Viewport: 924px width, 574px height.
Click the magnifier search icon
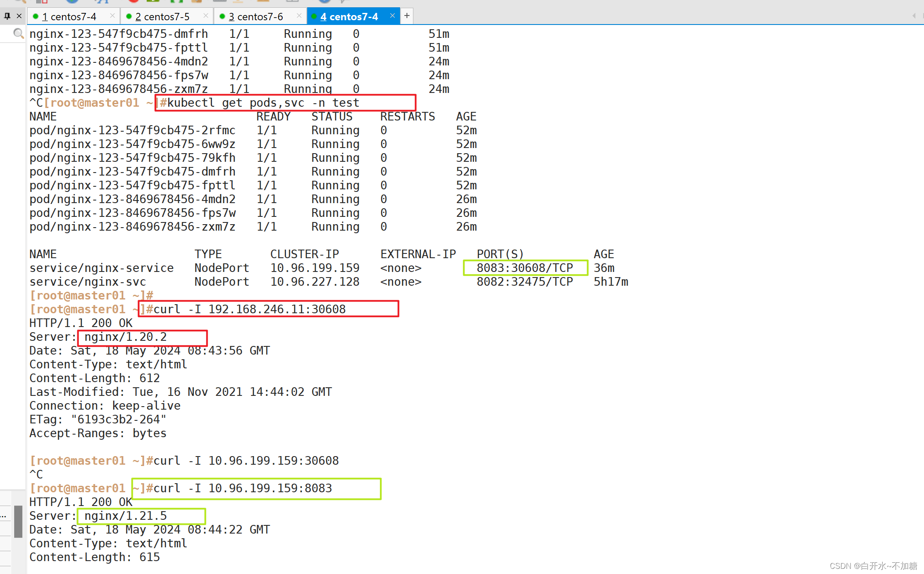coord(18,33)
